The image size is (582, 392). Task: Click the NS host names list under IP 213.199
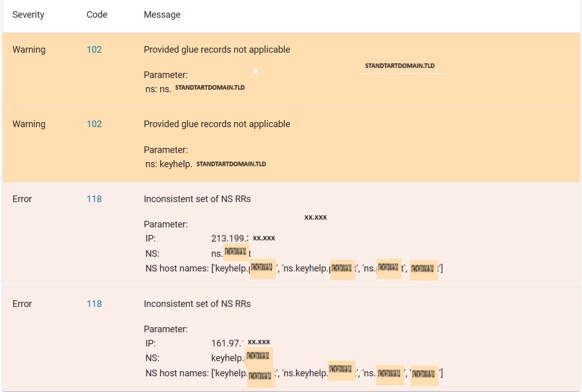point(327,268)
